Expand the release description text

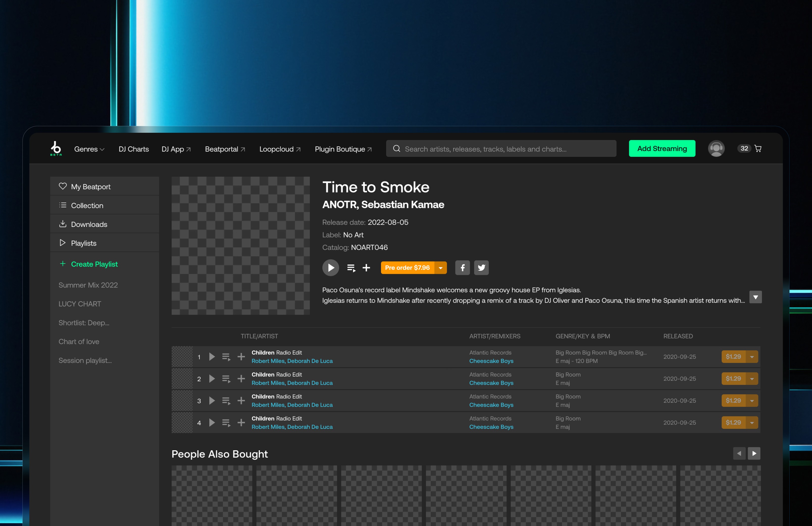(755, 297)
